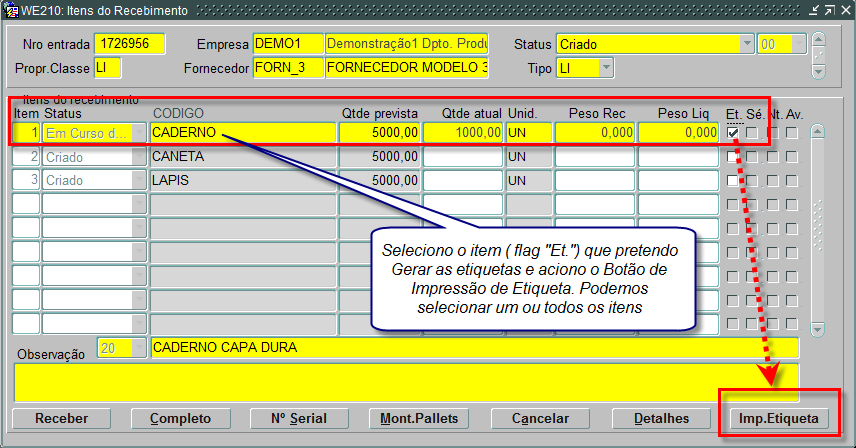This screenshot has height=448, width=856.
Task: Click the items list scroll down arrow
Action: click(x=817, y=328)
